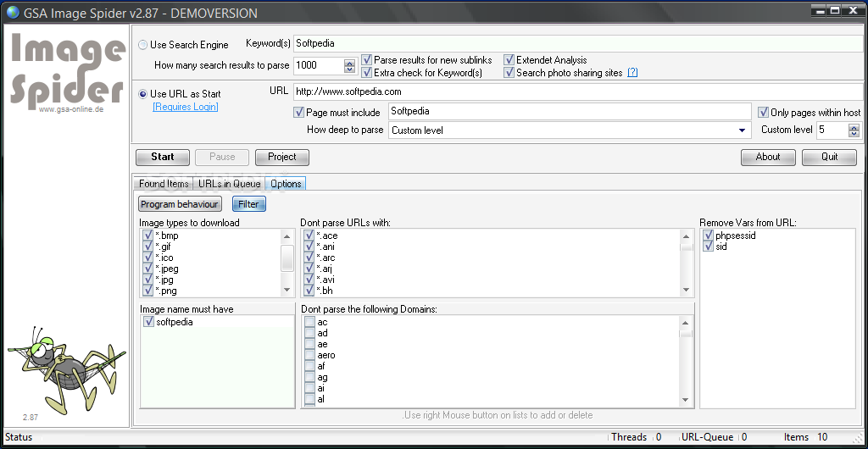Check the ac domain checkbox
The height and width of the screenshot is (449, 868).
pyautogui.click(x=309, y=322)
